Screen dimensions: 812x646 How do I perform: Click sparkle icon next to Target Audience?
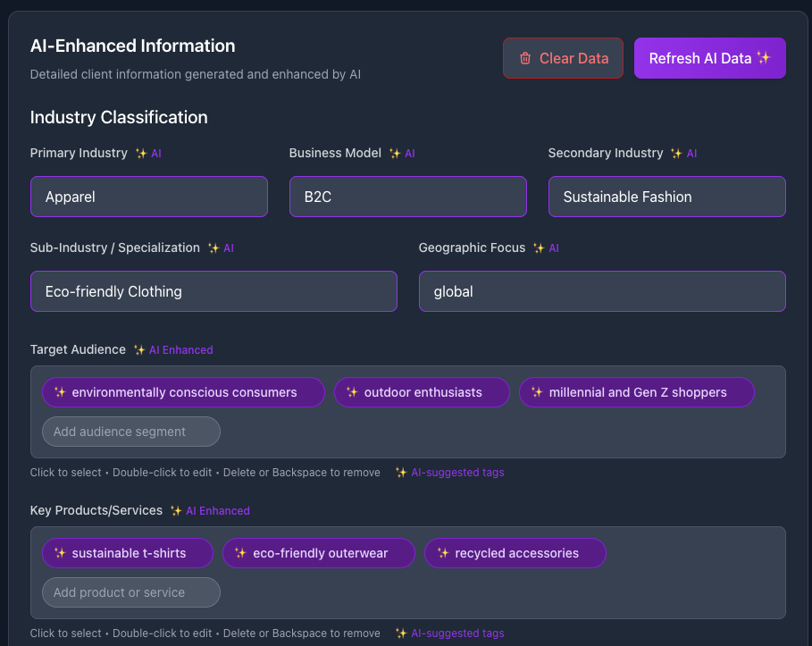coord(139,350)
